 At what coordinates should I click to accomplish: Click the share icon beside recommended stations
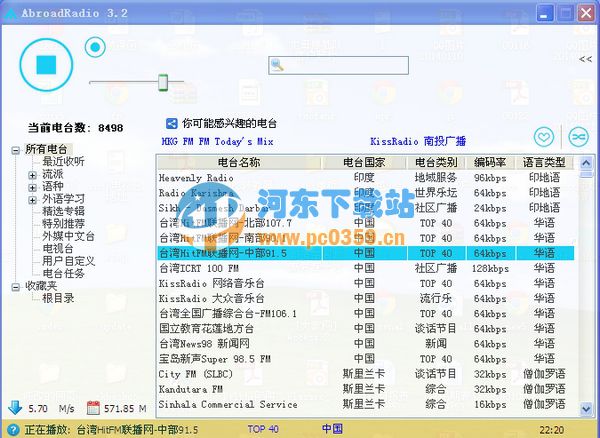tap(171, 124)
